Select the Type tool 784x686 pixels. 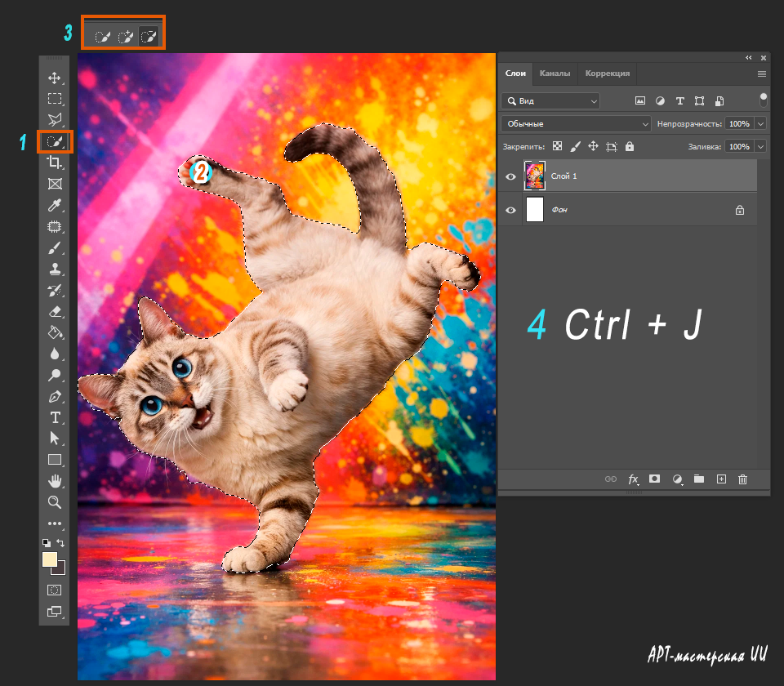55,417
